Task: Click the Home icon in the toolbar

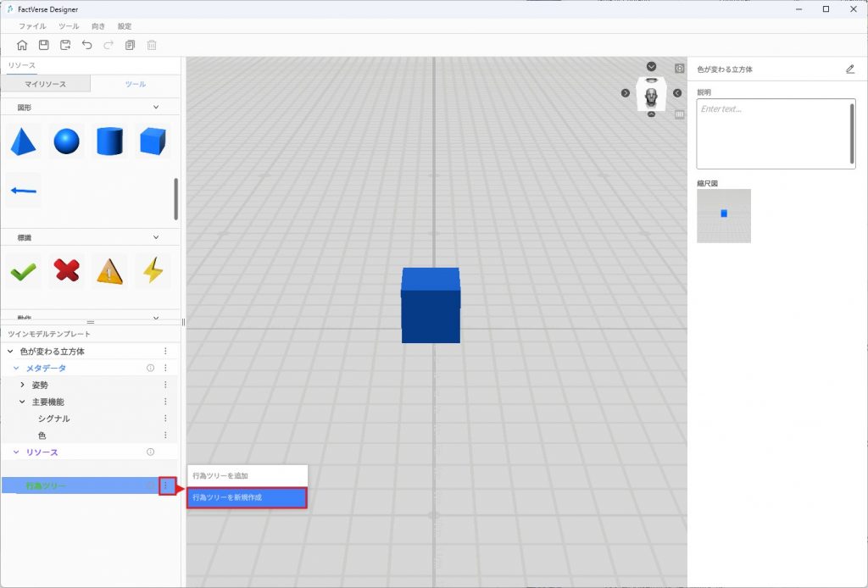Action: [x=22, y=45]
